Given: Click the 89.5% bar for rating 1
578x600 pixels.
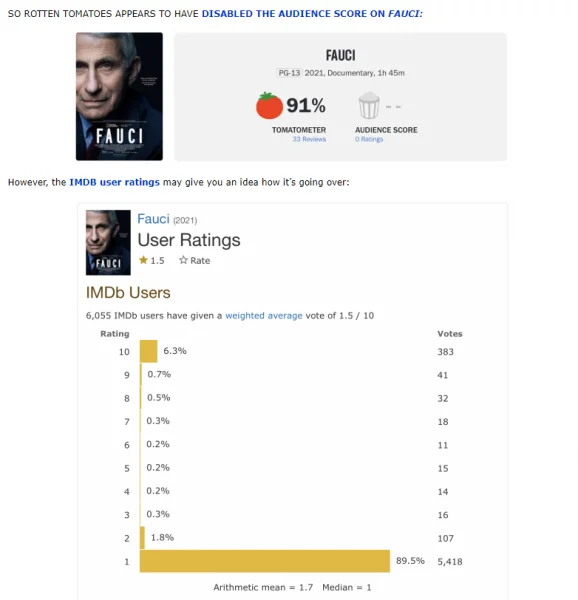Looking at the screenshot, I should click(265, 561).
